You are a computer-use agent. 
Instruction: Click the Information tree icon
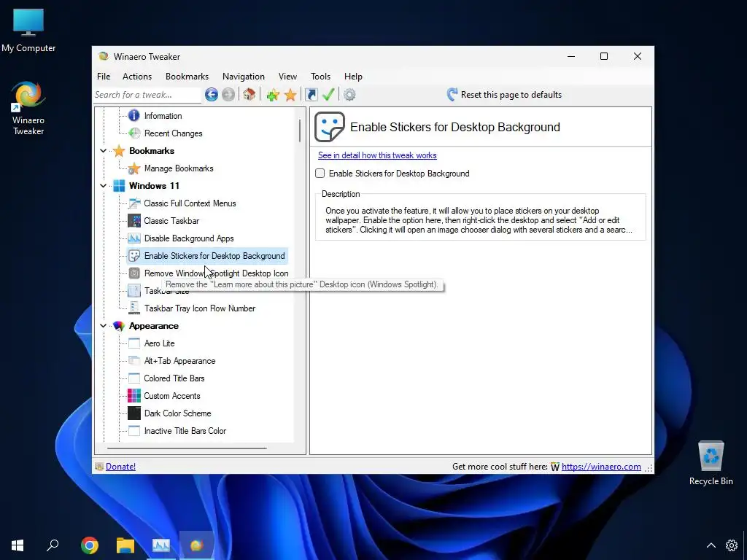coord(134,115)
